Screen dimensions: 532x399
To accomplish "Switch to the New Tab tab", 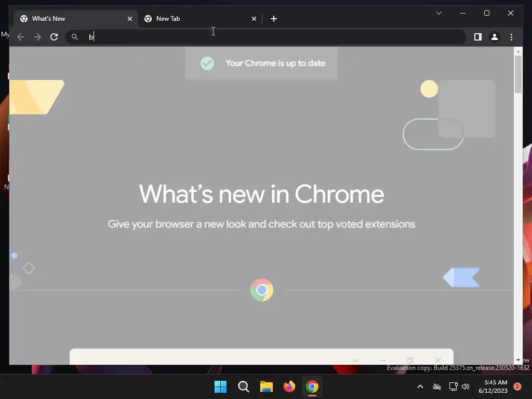I will pos(200,19).
